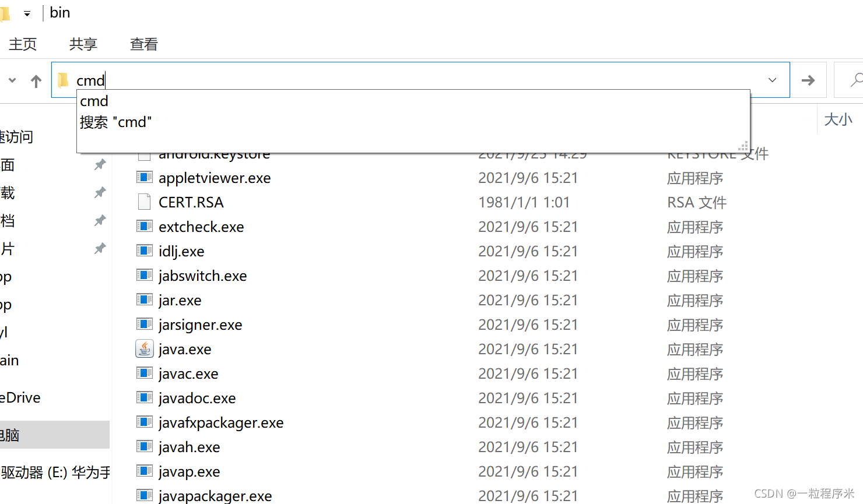This screenshot has width=863, height=504.
Task: Click the javadoc.exe file name
Action: pos(197,399)
